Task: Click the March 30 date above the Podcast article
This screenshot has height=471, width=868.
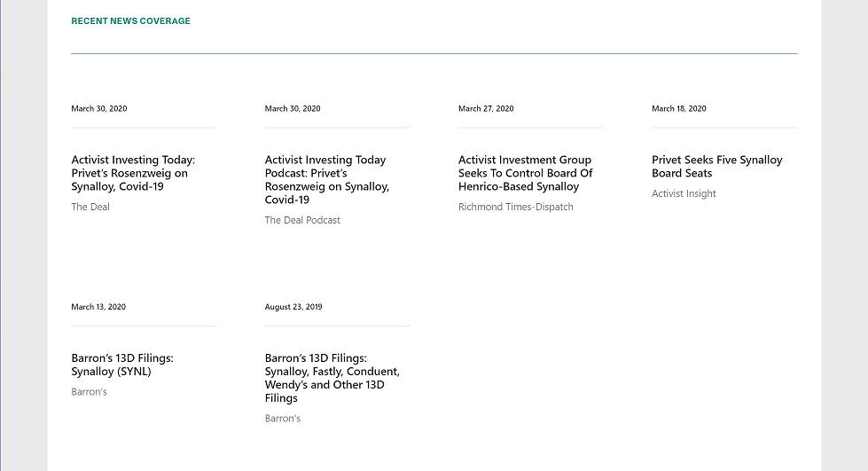Action: 293,109
